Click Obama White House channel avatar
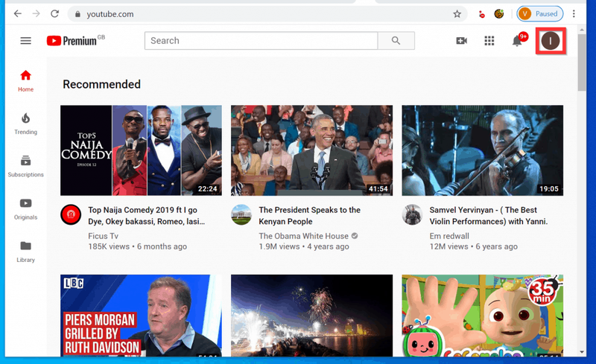The width and height of the screenshot is (596, 364). 241,214
